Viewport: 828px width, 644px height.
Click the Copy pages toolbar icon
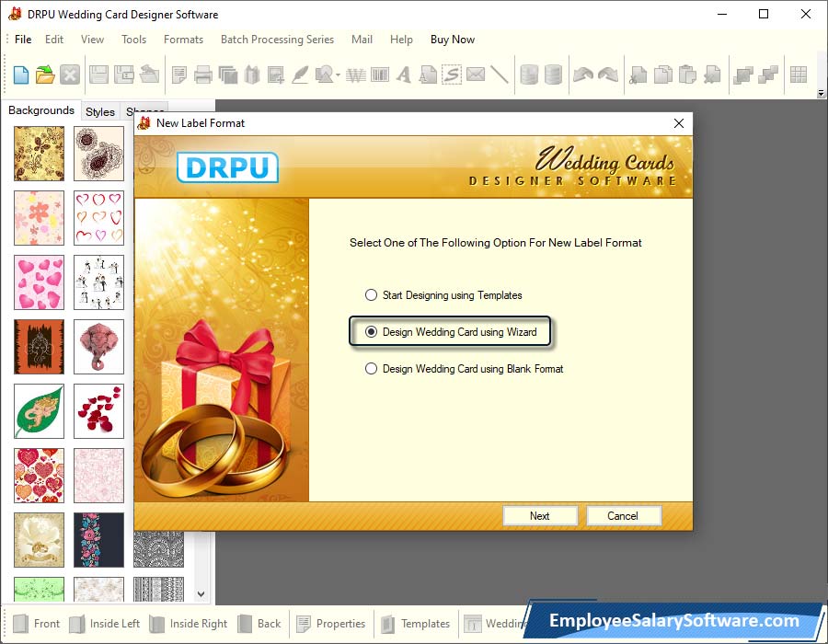tap(663, 75)
